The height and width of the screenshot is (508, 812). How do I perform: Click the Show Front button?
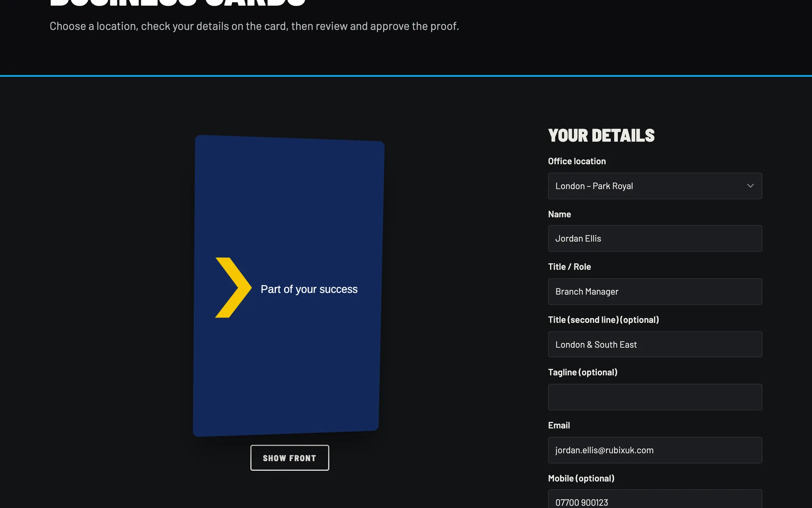[x=289, y=458]
